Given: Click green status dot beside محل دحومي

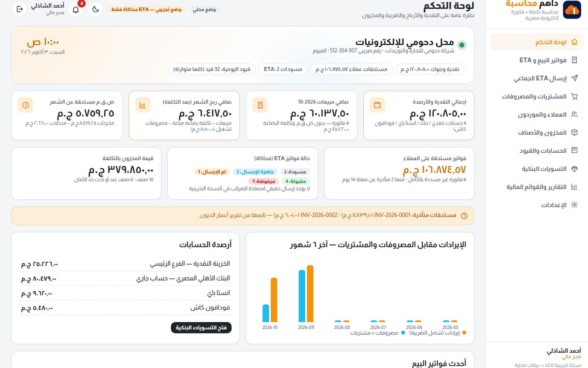Looking at the screenshot, I should point(462,45).
